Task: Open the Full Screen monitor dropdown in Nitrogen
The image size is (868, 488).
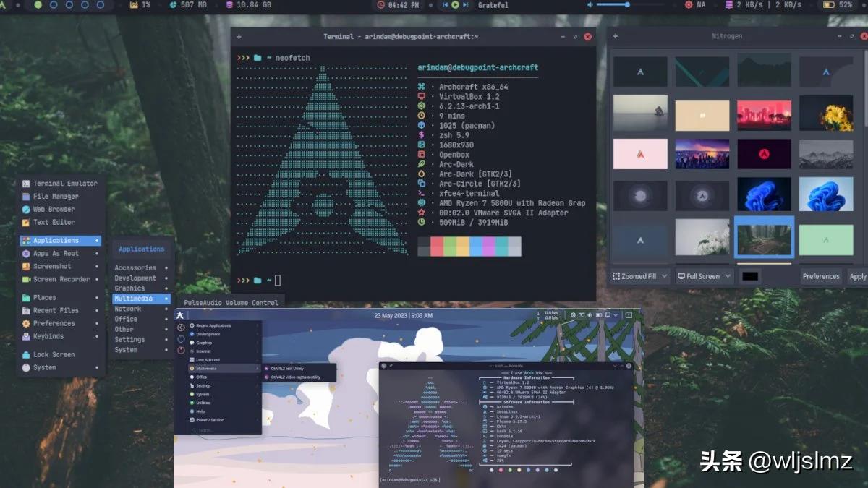Action: (x=703, y=275)
